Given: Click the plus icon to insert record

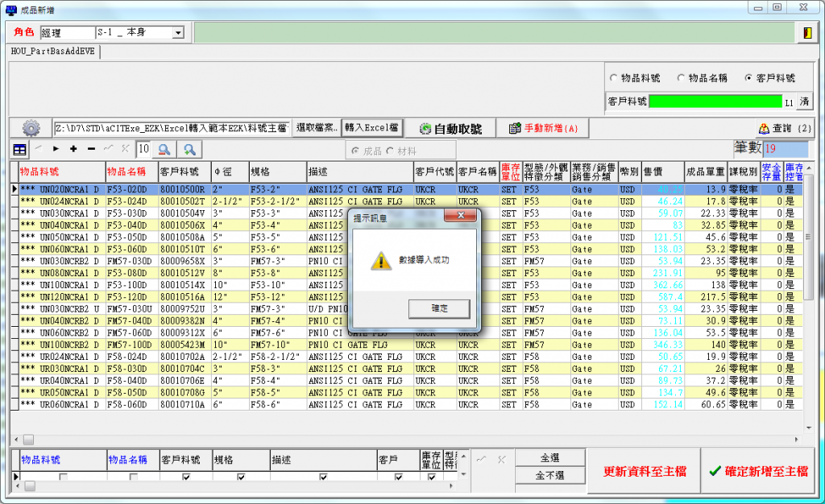Looking at the screenshot, I should 73,149.
